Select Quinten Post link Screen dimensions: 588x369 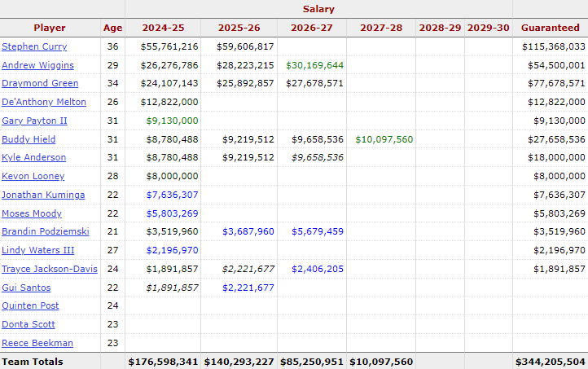pos(30,306)
